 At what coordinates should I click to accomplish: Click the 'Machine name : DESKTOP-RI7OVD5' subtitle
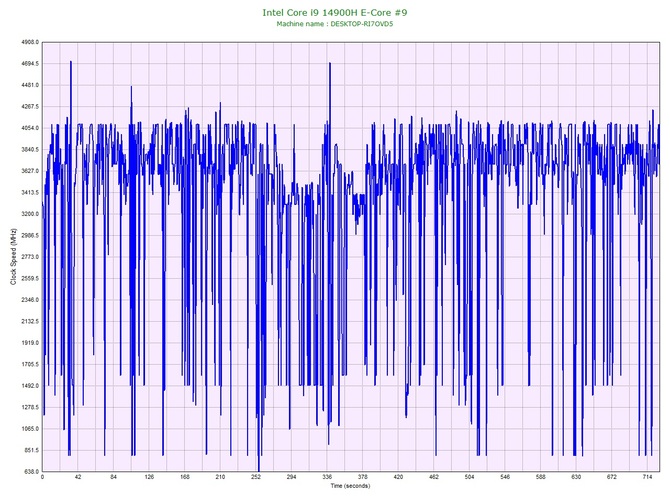pyautogui.click(x=335, y=24)
